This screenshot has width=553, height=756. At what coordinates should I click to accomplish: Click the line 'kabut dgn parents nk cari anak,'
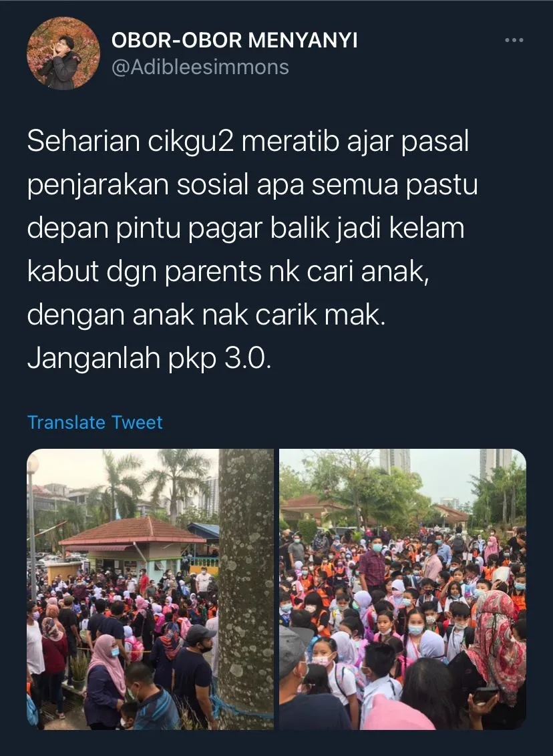point(228,272)
